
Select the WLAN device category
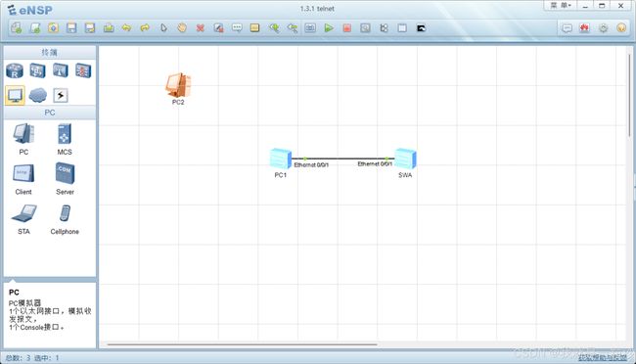point(61,70)
